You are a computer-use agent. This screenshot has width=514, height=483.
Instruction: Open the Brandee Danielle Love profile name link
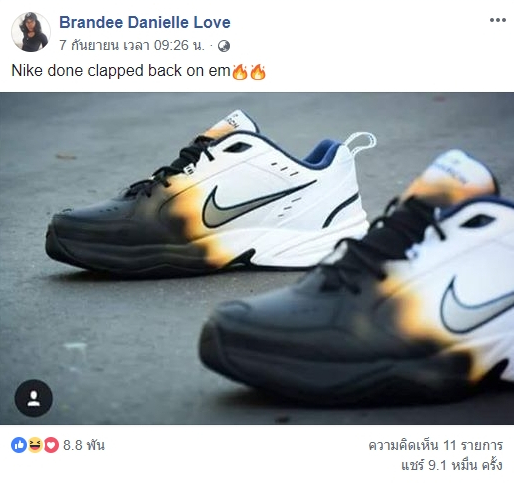click(145, 22)
